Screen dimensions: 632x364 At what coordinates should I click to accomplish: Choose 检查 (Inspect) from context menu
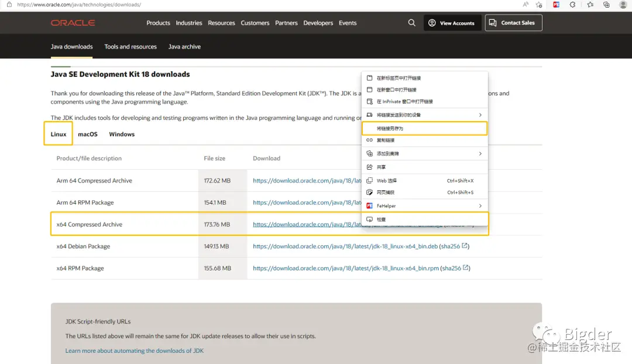point(424,219)
